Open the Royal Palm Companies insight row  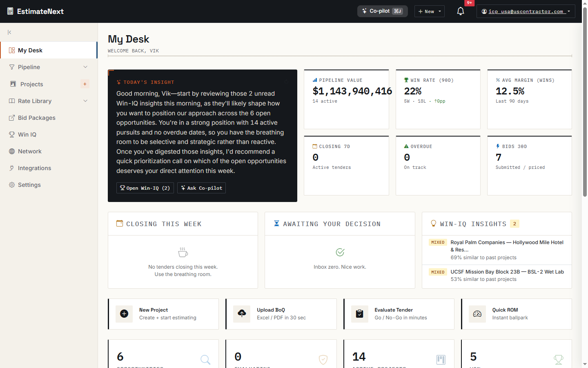497,250
